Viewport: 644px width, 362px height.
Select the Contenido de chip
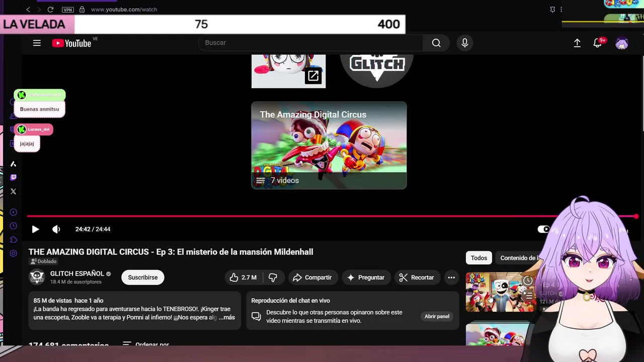click(x=520, y=258)
